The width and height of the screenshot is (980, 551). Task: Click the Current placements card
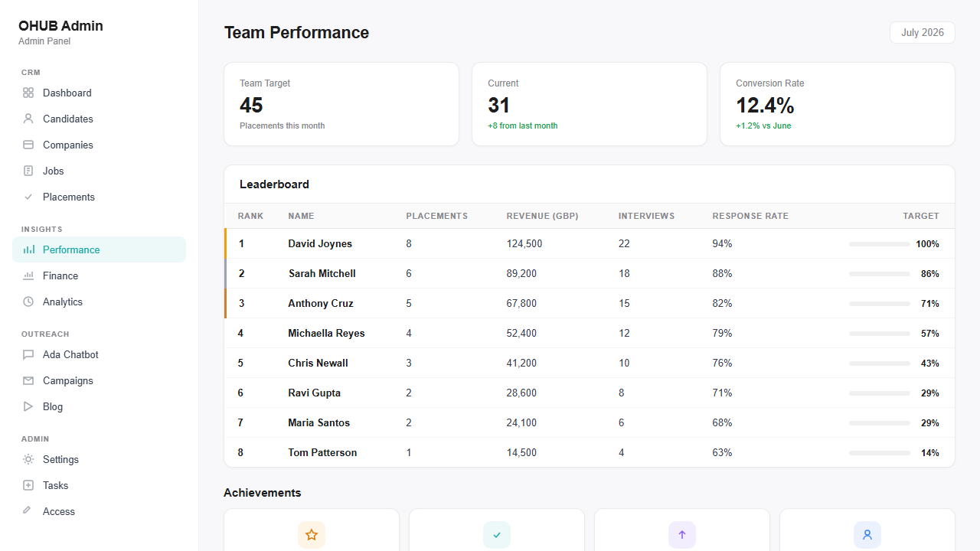590,104
